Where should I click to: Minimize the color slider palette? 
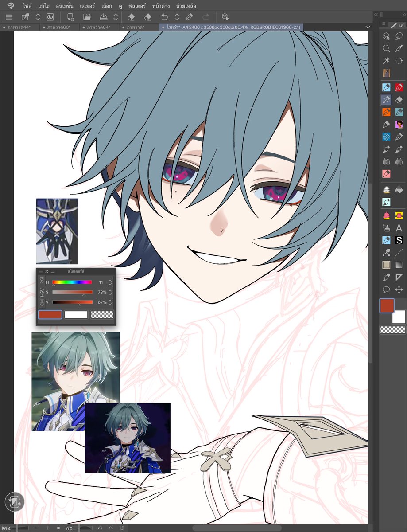tap(53, 271)
